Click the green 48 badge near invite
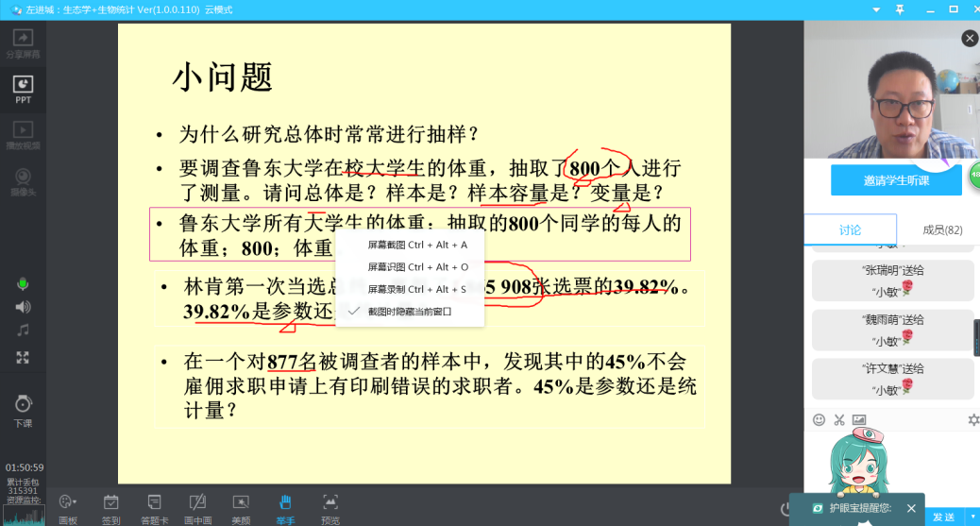980x526 pixels. (x=975, y=175)
